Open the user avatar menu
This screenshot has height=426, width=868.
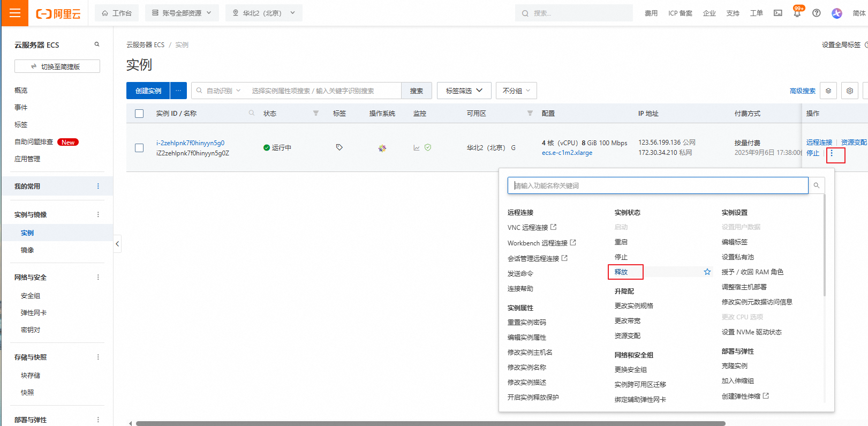click(x=837, y=13)
